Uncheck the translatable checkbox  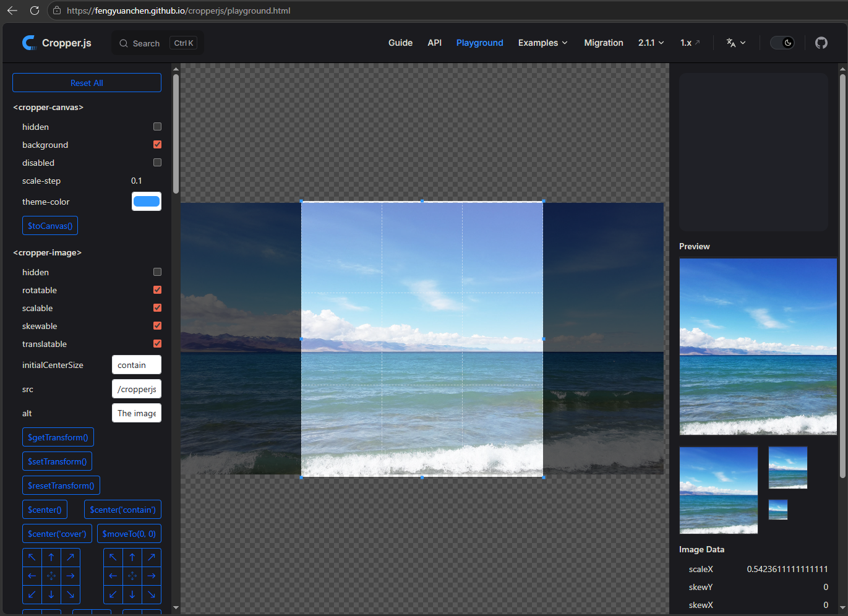tap(157, 343)
